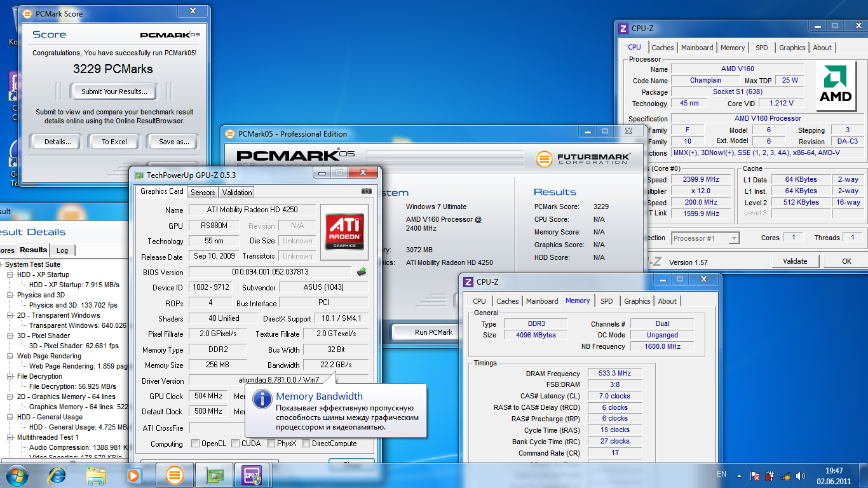Open the Windows Start menu
This screenshot has height=488, width=868.
coord(17,475)
